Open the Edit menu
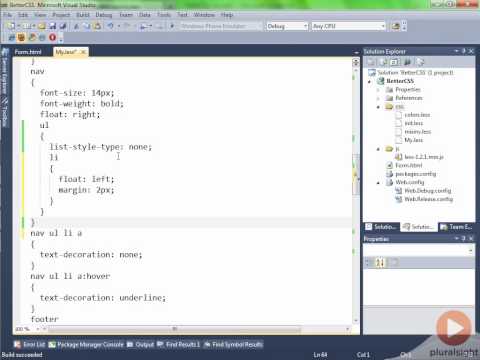The width and height of the screenshot is (480, 360). tap(23, 15)
